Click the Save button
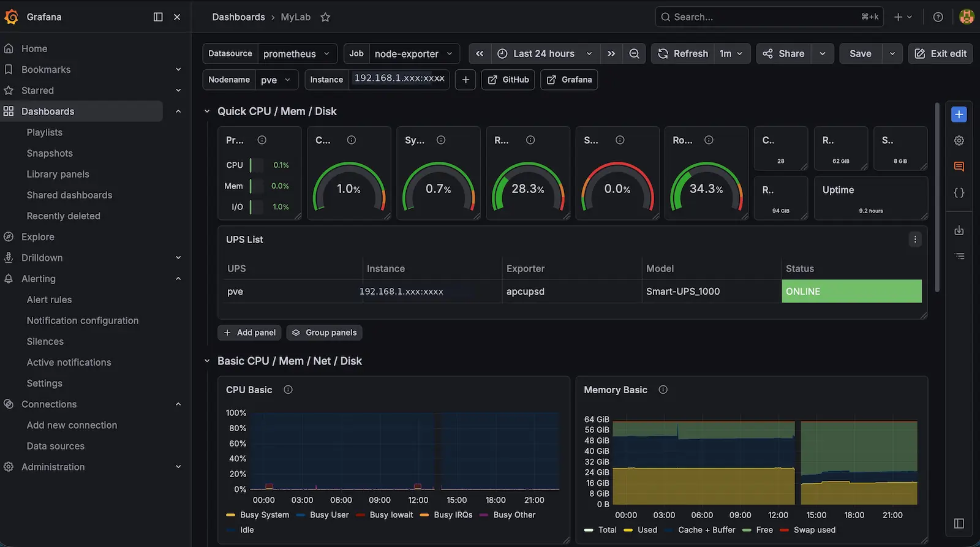This screenshot has width=980, height=547. (x=861, y=54)
